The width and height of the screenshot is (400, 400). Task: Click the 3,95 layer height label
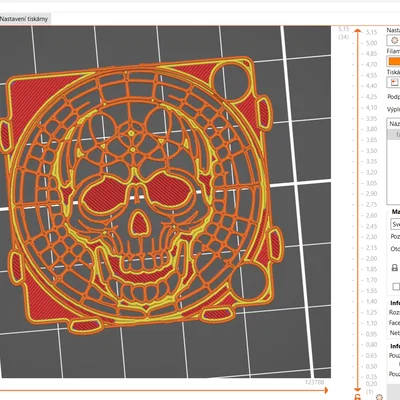click(371, 118)
